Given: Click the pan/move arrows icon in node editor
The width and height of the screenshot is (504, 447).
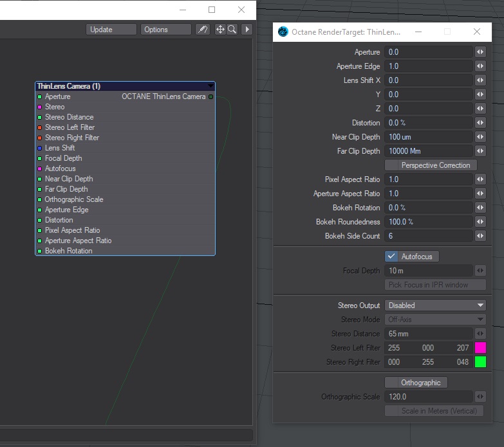Looking at the screenshot, I should pyautogui.click(x=220, y=30).
